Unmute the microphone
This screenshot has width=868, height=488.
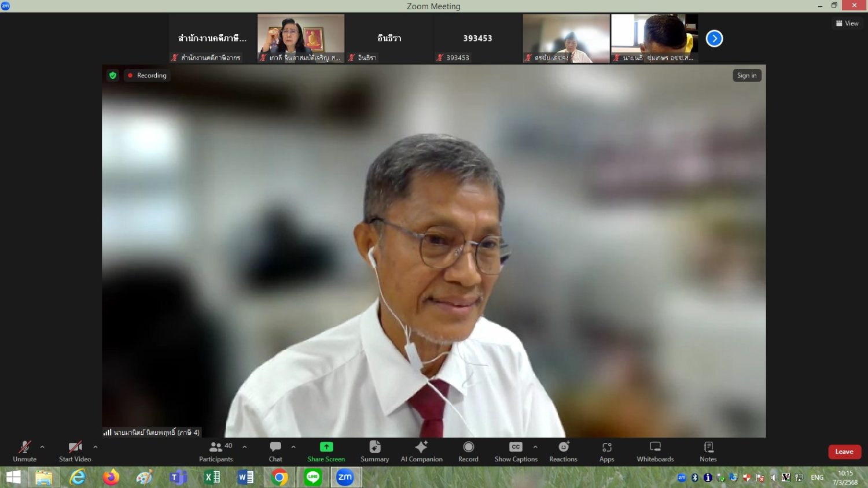click(24, 451)
